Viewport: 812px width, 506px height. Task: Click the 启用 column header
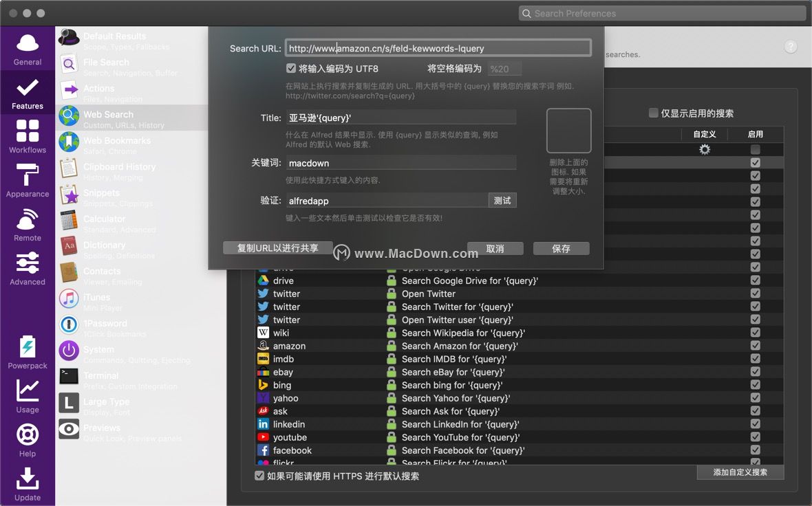pyautogui.click(x=756, y=134)
